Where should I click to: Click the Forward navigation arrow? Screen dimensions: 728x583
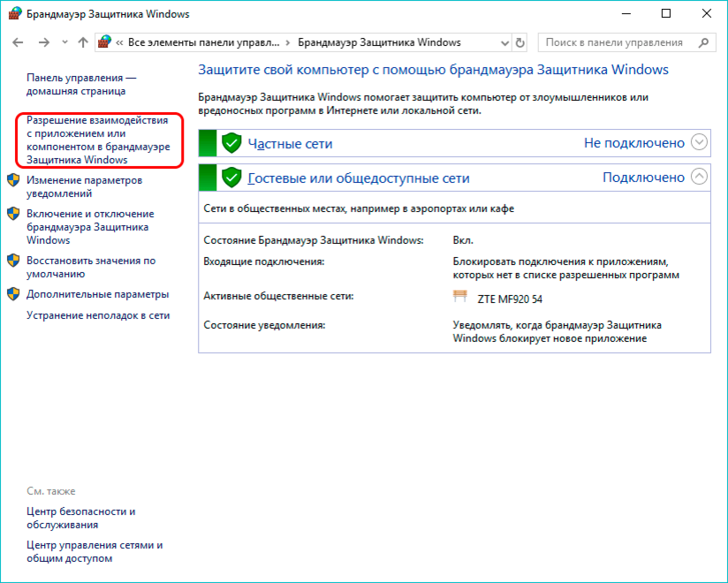coord(43,42)
